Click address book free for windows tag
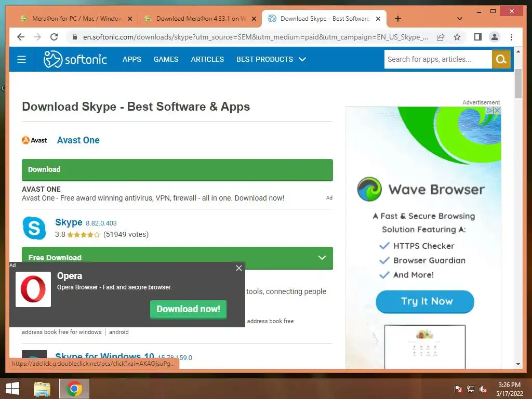This screenshot has width=532, height=399. (62, 332)
